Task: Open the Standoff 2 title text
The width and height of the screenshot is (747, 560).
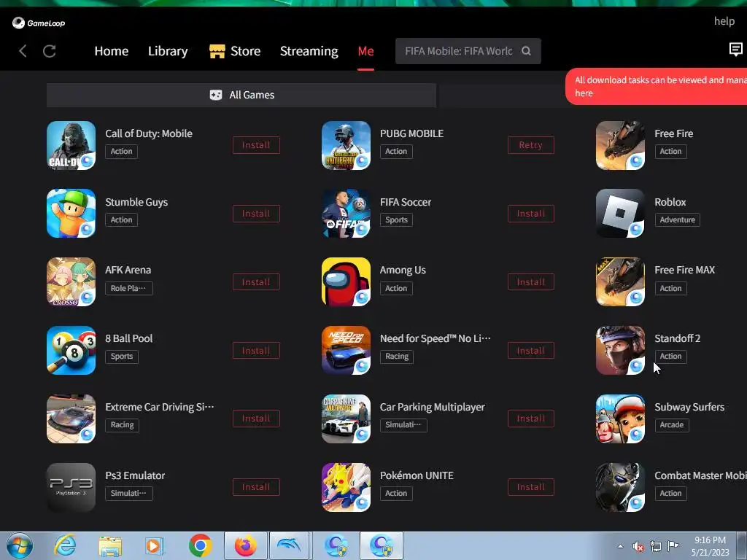Action: [x=678, y=338]
